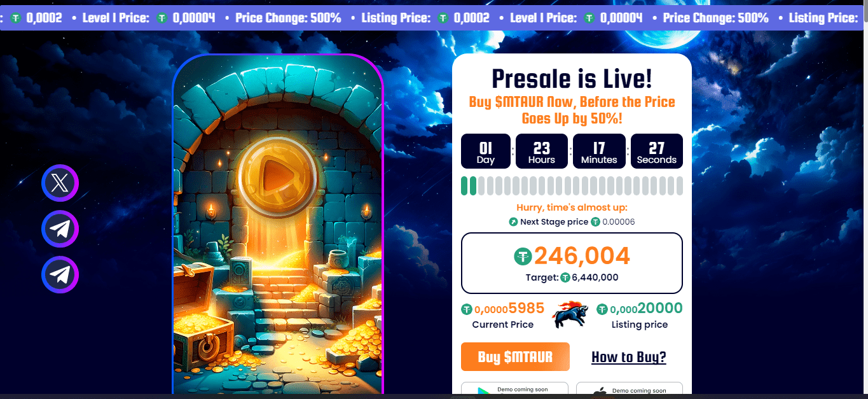Viewport: 868px width, 399px height.
Task: Open the lowest Telegram icon in sidebar
Action: tap(60, 275)
